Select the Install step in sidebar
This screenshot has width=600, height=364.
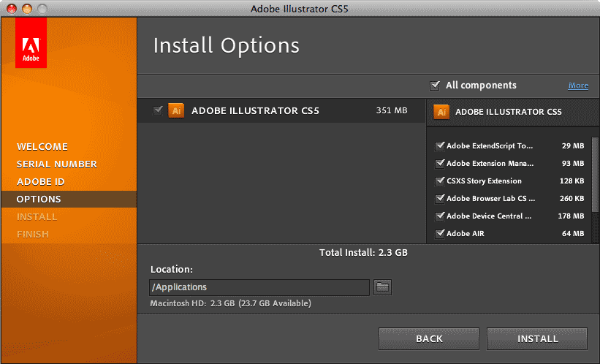tap(37, 217)
